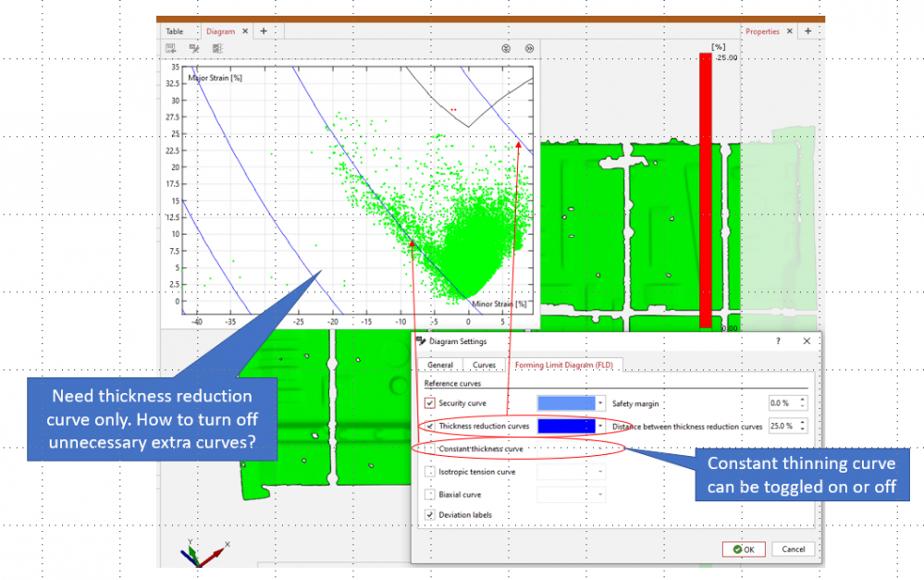This screenshot has width=924, height=580.
Task: Click the first diagram toolbar icon
Action: tap(171, 48)
